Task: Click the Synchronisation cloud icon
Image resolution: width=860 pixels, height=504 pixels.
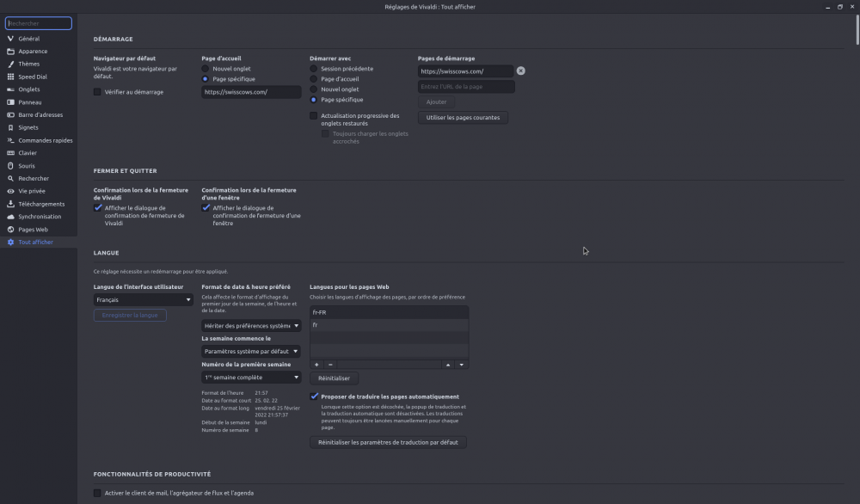Action: (x=10, y=217)
